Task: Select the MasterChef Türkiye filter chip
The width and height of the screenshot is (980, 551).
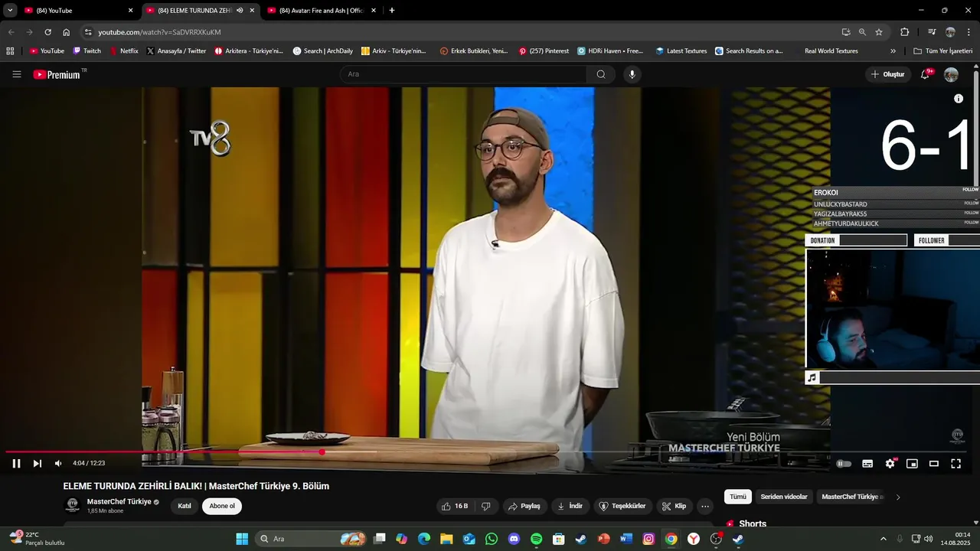Action: tap(852, 497)
